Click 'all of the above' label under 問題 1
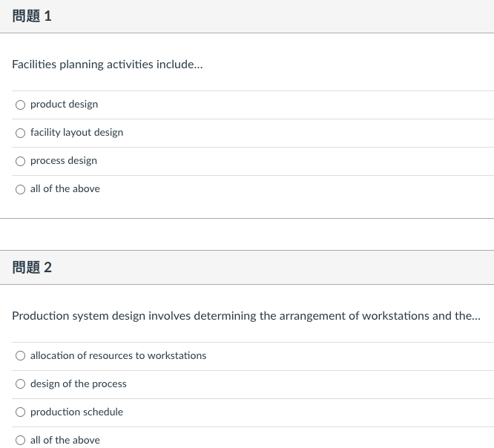This screenshot has height=448, width=494. pos(65,189)
